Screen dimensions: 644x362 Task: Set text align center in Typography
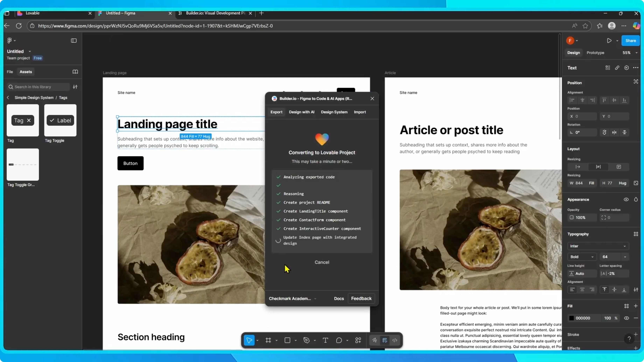(x=582, y=290)
